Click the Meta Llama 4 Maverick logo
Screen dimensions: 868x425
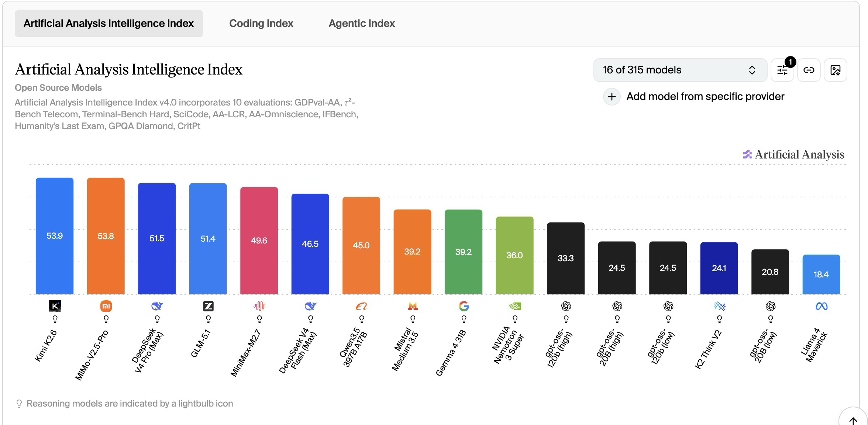pyautogui.click(x=821, y=306)
